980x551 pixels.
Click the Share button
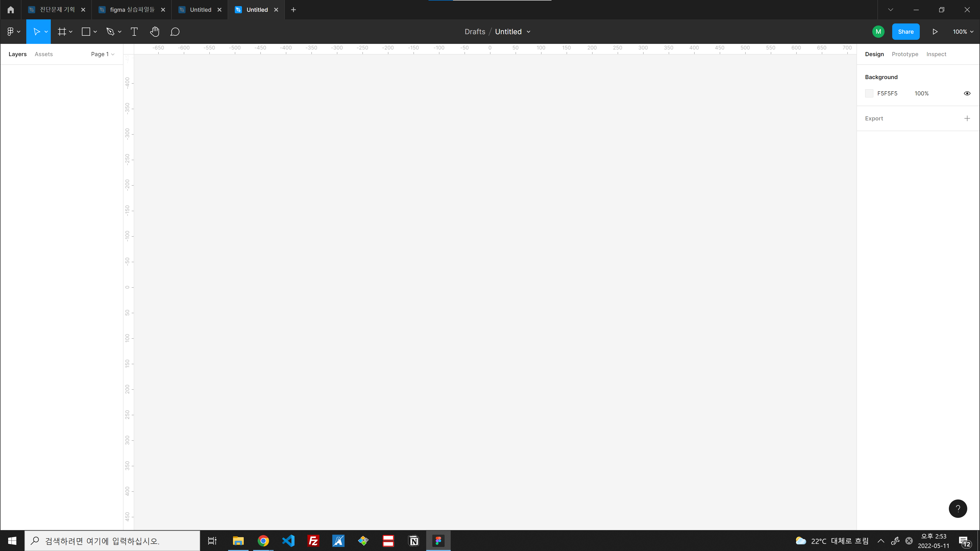(x=905, y=32)
